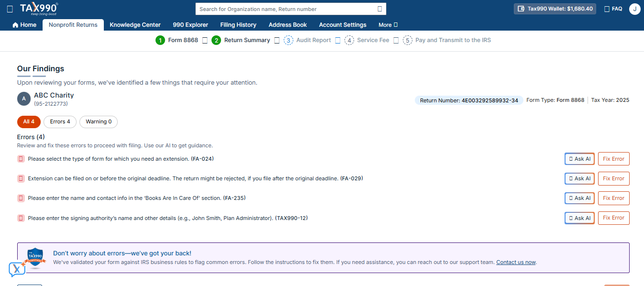Viewport: 644px width, 286px height.
Task: Click the wallet icon in the header
Action: [x=522, y=9]
